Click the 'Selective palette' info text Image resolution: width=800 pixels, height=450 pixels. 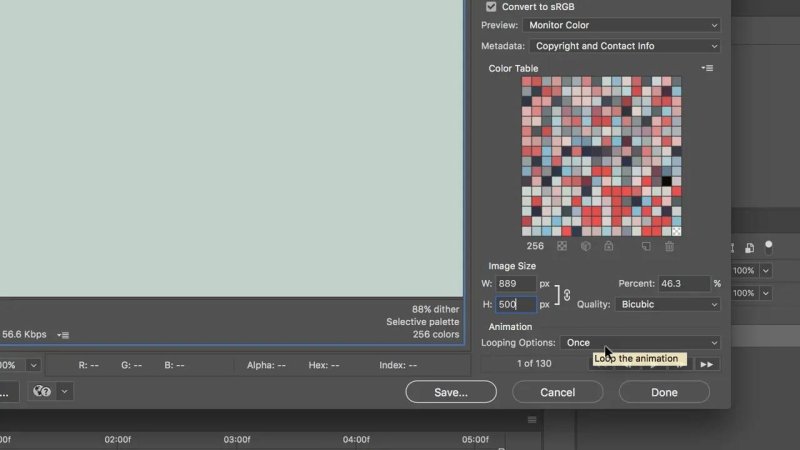pyautogui.click(x=422, y=322)
